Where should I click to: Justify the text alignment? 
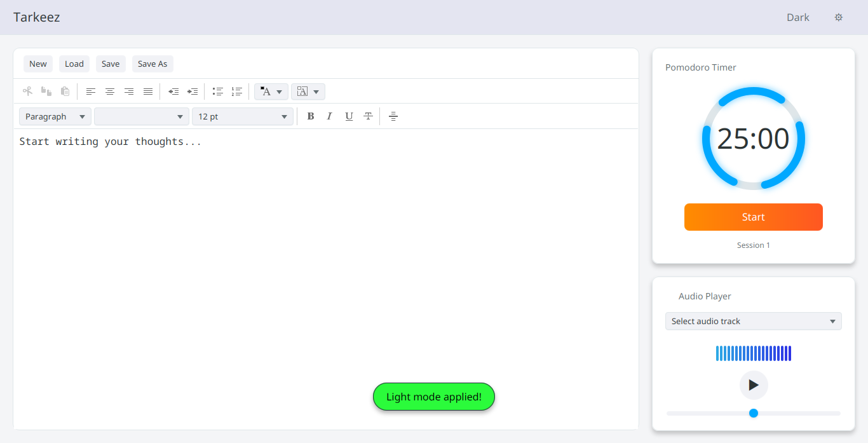pos(148,92)
